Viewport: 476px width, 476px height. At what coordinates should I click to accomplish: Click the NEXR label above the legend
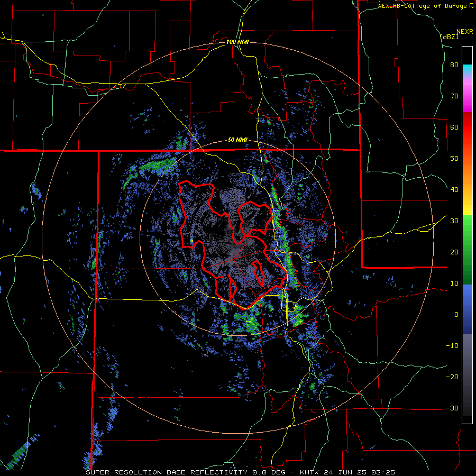tap(464, 32)
